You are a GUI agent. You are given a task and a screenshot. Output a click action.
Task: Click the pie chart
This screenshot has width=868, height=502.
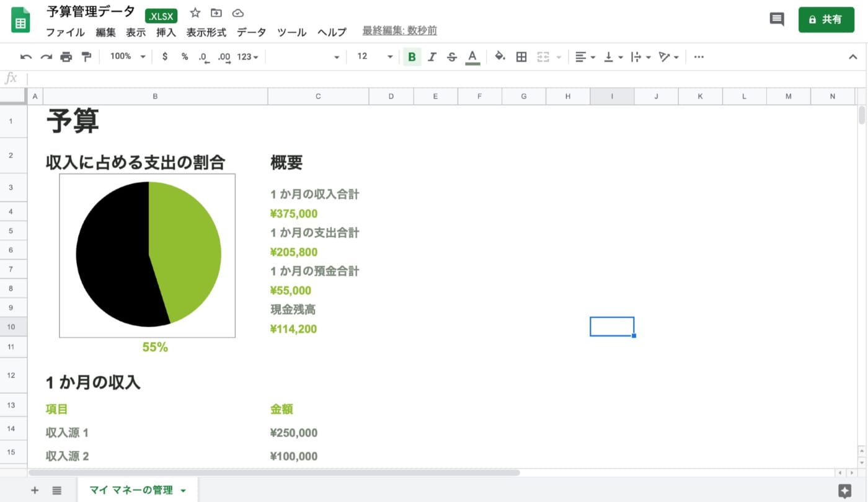[x=148, y=255]
